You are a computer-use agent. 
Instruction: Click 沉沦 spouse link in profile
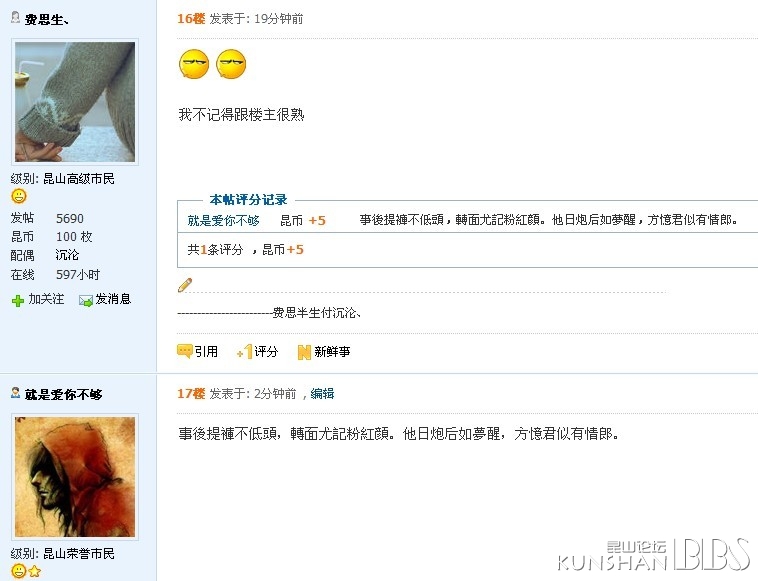click(67, 255)
